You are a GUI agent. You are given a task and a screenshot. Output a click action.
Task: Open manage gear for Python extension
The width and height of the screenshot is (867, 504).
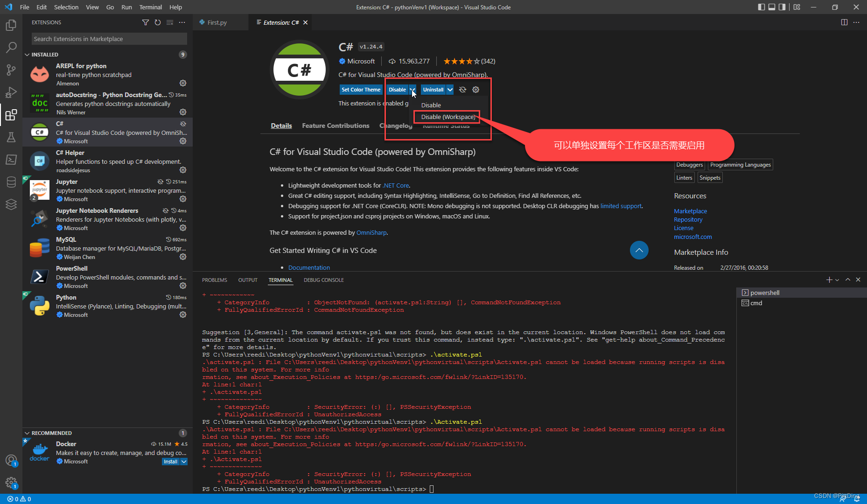tap(183, 315)
